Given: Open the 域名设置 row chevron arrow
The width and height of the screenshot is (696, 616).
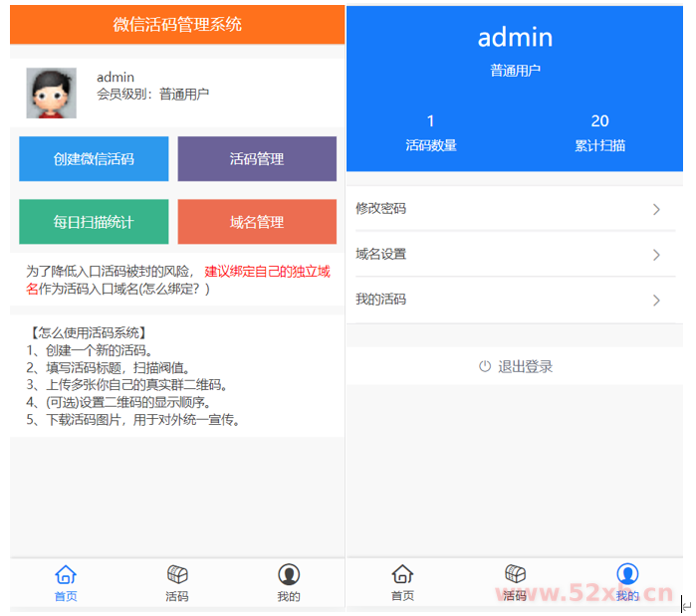Looking at the screenshot, I should pyautogui.click(x=656, y=255).
